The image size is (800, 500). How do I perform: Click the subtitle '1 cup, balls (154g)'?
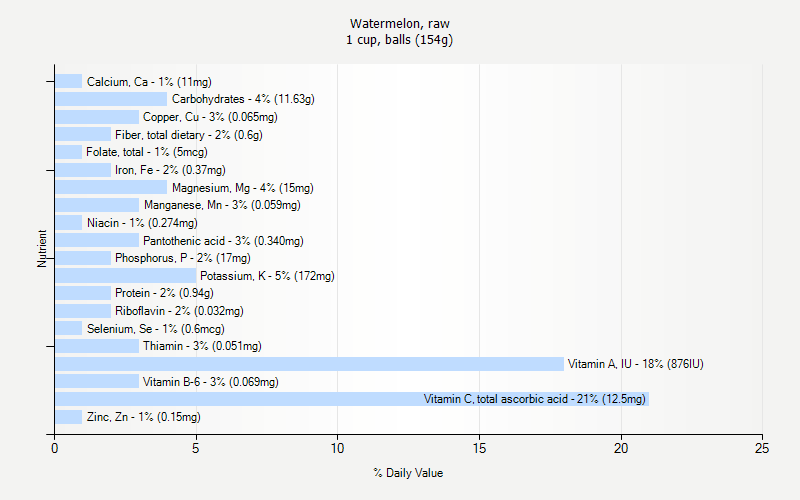pos(399,40)
